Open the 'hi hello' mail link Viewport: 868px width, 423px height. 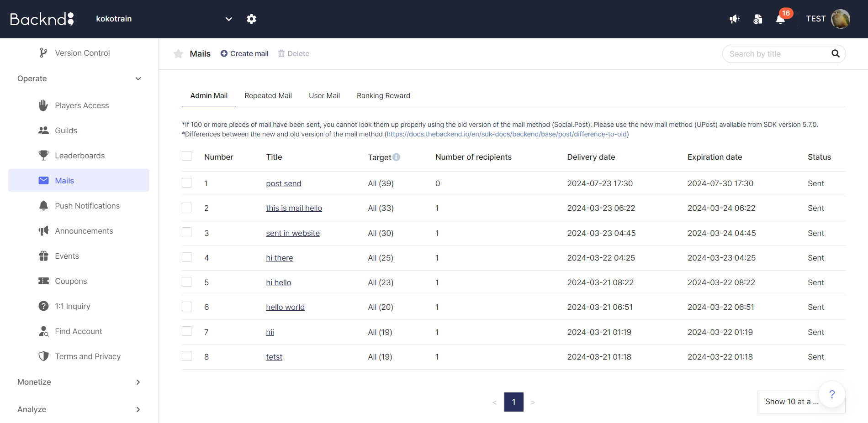(x=279, y=282)
